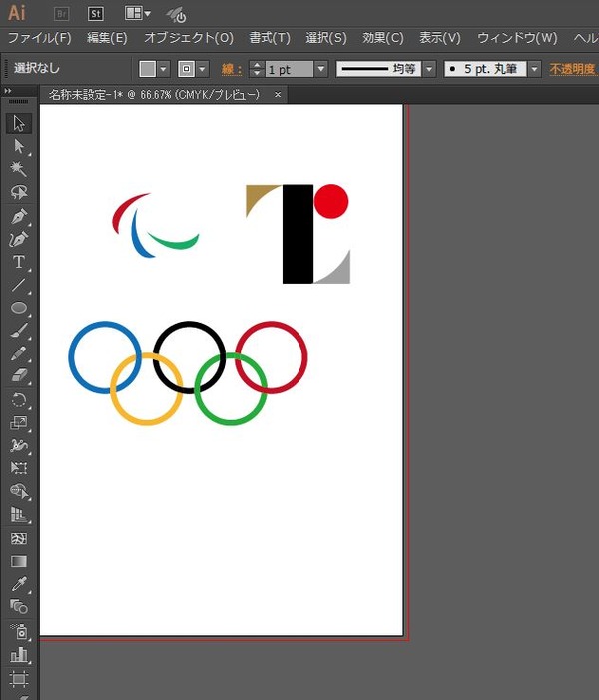Close the 名称未設定-1 document tab
This screenshot has width=599, height=700.
pos(278,95)
